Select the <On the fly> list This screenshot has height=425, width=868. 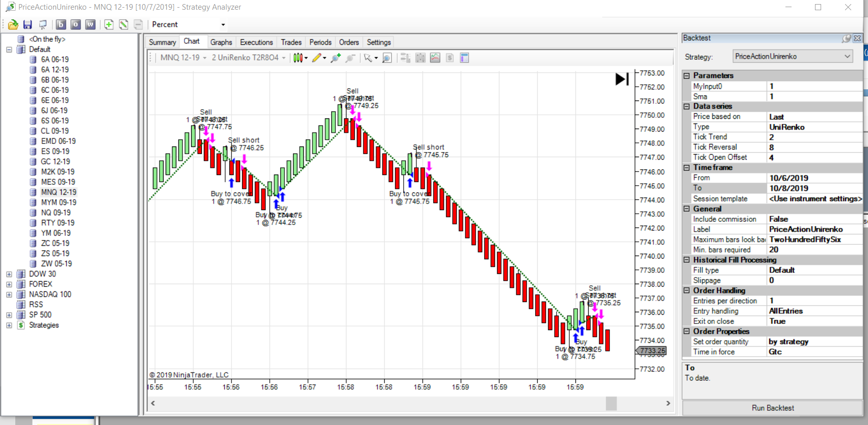(47, 39)
